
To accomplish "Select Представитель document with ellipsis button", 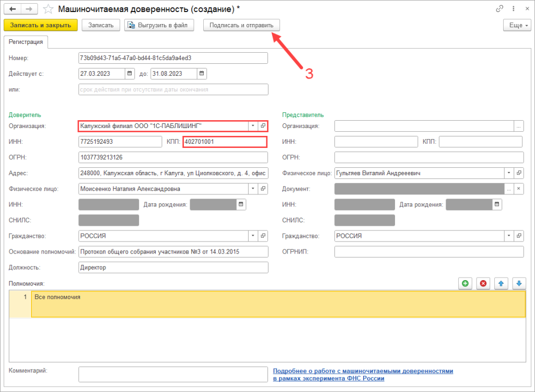I will point(509,189).
